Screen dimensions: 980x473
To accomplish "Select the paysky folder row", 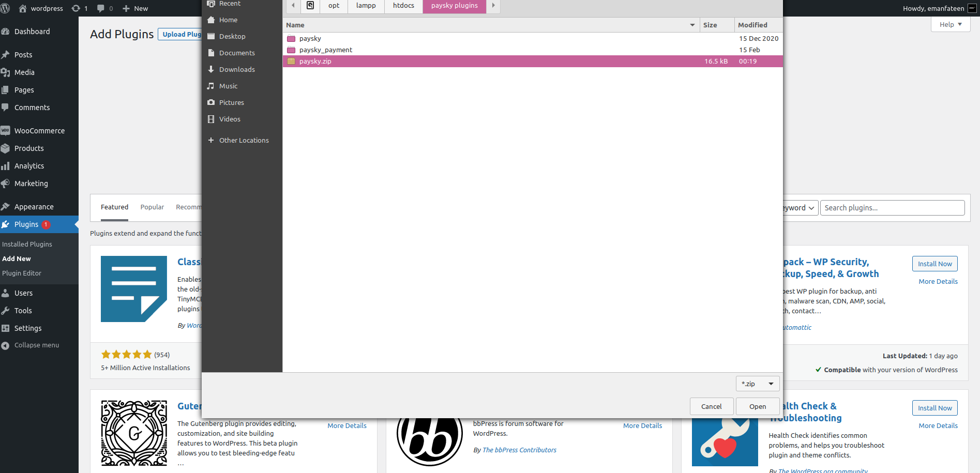I will click(x=533, y=38).
